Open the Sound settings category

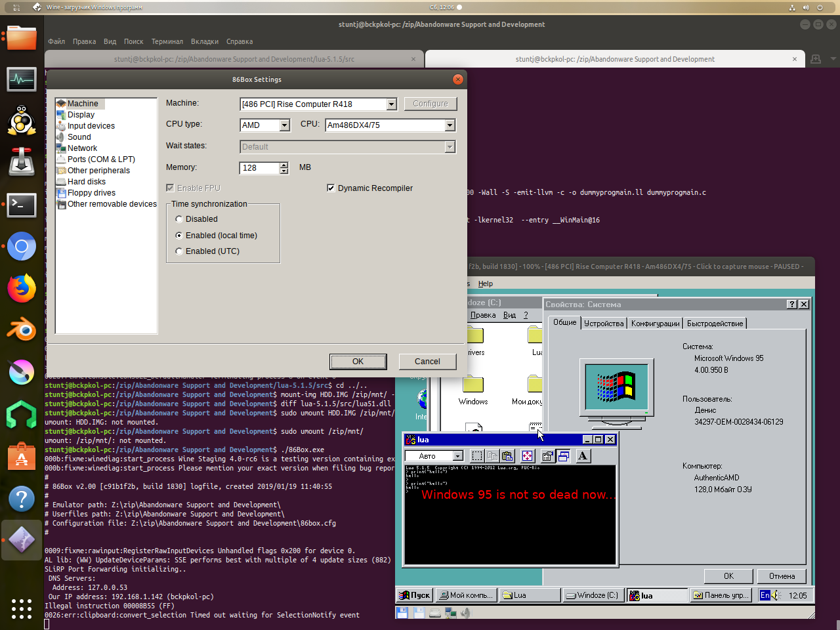click(79, 137)
